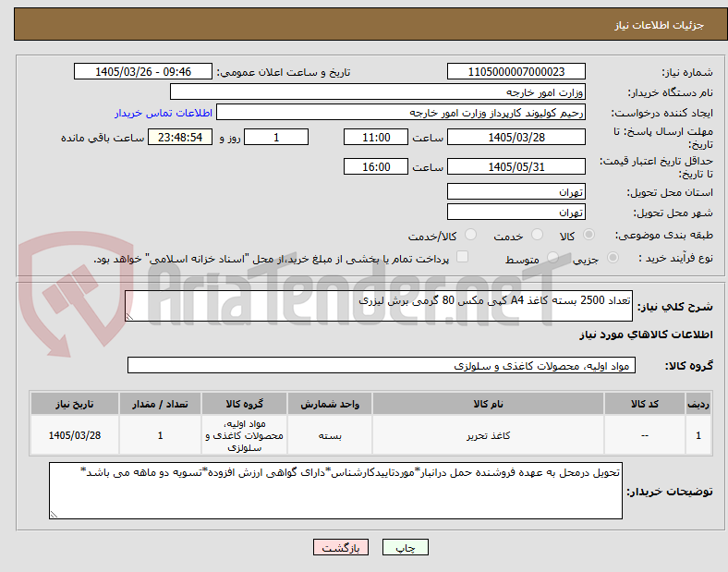
Task: Click the گروه کالا table column header
Action: [x=244, y=404]
